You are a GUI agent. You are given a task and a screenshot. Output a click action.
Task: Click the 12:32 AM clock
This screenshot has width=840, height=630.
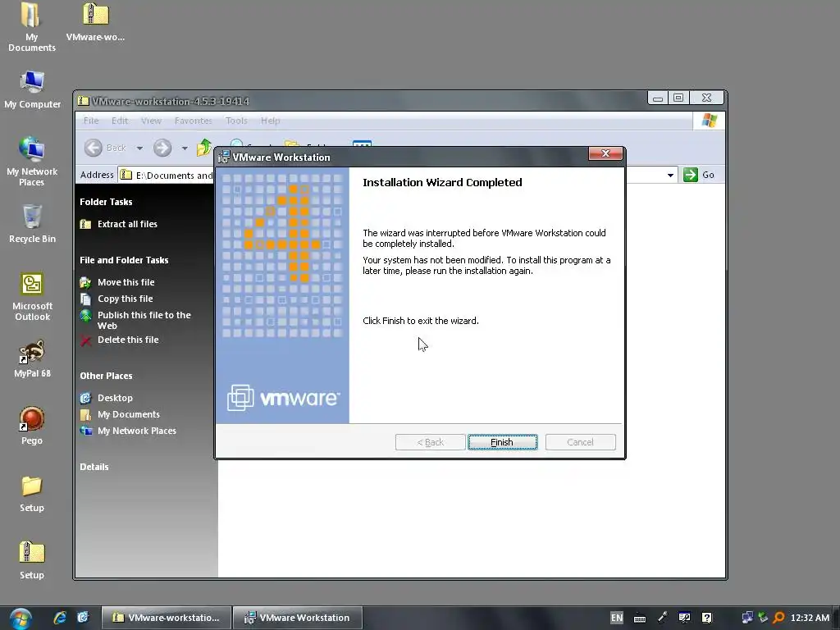[810, 618]
